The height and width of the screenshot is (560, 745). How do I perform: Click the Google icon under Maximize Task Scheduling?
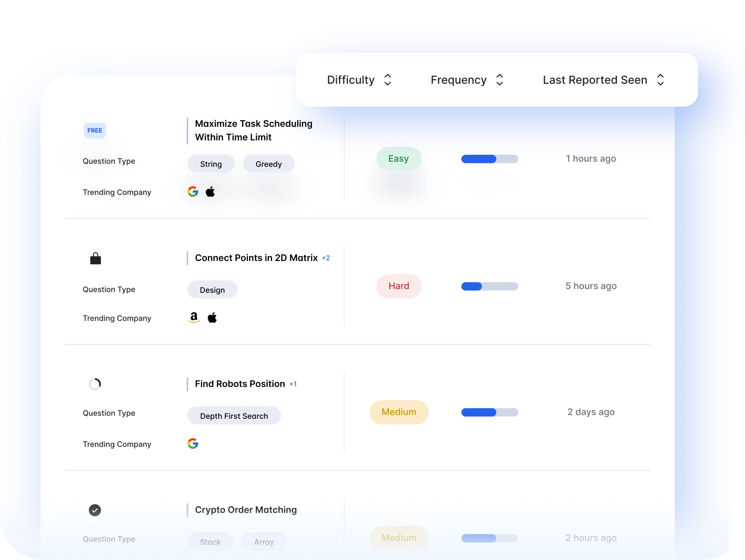tap(193, 191)
